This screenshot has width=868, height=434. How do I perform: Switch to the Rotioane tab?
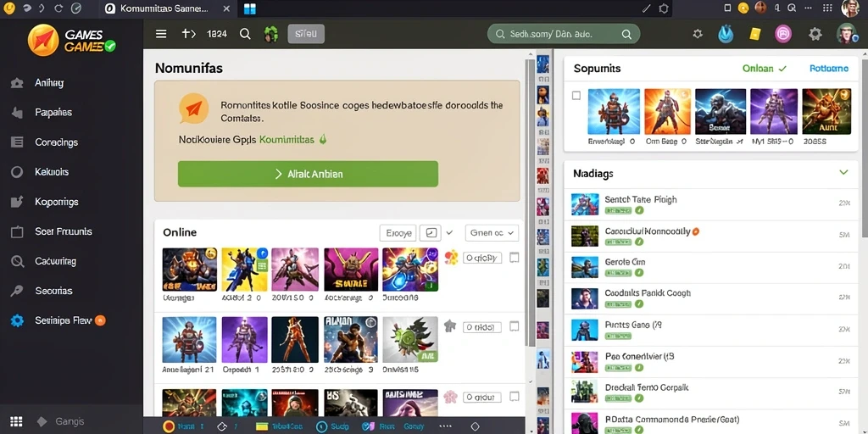coord(829,69)
